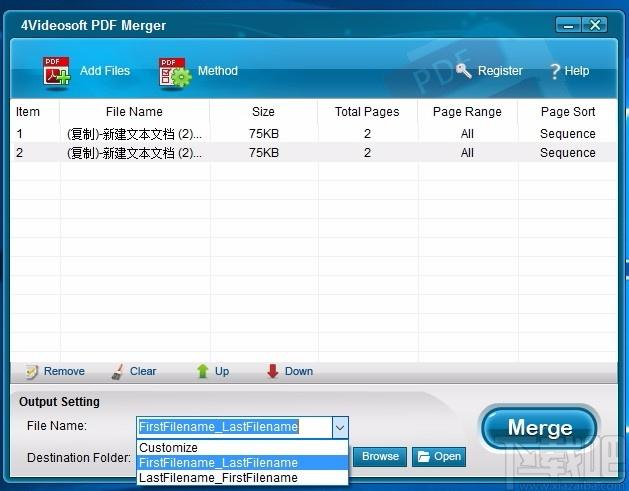
Task: Choose FirstFilename_LastFilename in the dropdown list
Action: [242, 463]
